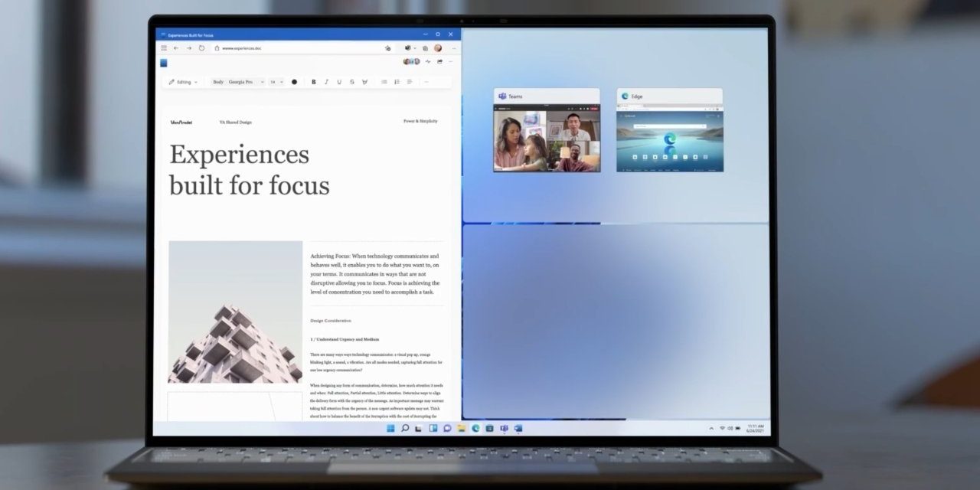Screen dimensions: 980x490
Task: Reload the page with refresh icon
Action: [201, 48]
